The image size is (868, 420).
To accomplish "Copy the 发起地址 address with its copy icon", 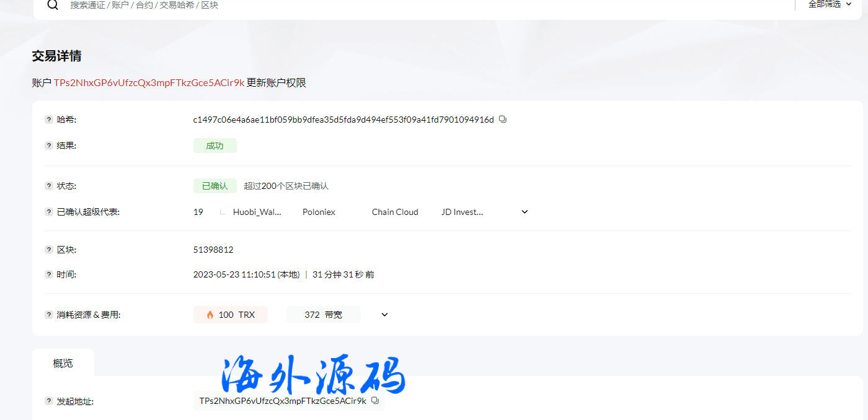I will (374, 401).
